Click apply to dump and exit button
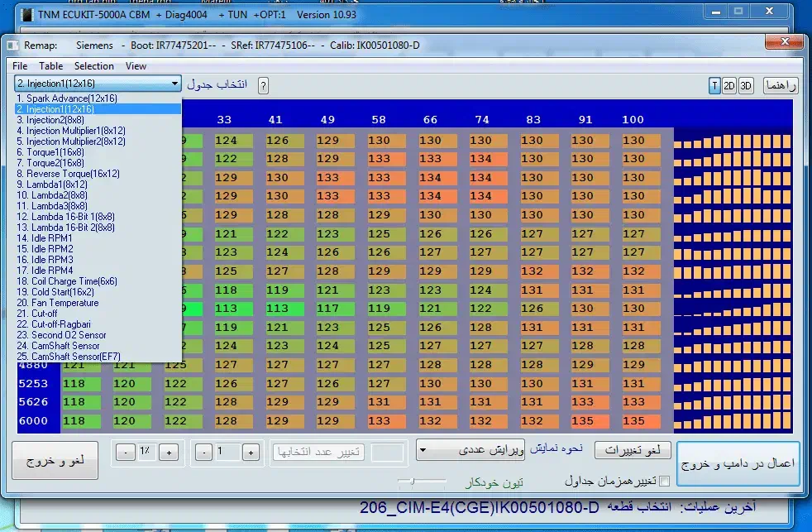Image resolution: width=812 pixels, height=532 pixels. coord(738,464)
